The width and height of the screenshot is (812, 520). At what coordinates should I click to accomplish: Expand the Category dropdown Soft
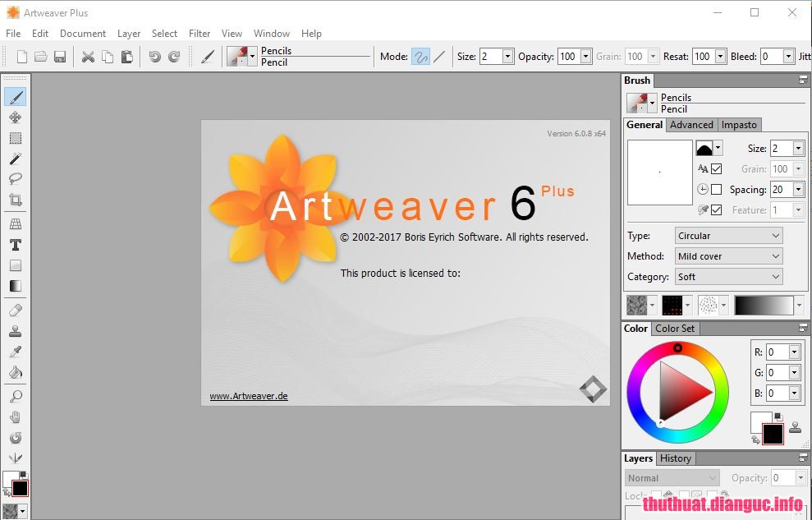(728, 277)
